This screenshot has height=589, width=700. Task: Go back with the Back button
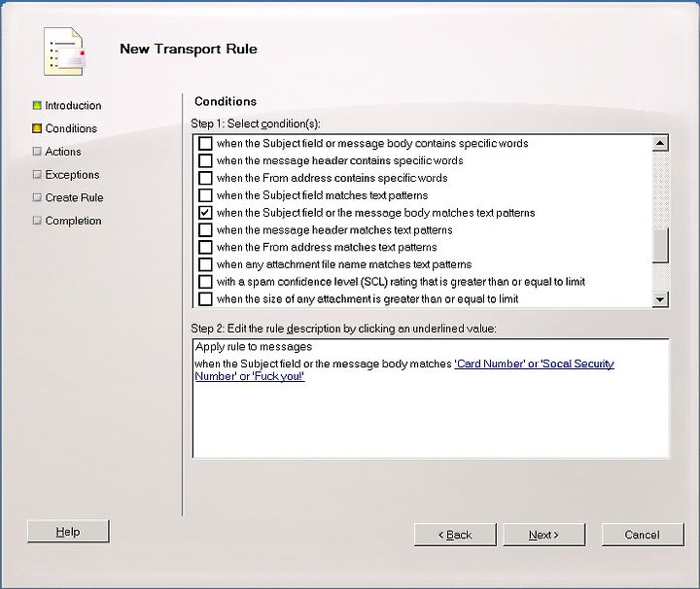(x=455, y=535)
